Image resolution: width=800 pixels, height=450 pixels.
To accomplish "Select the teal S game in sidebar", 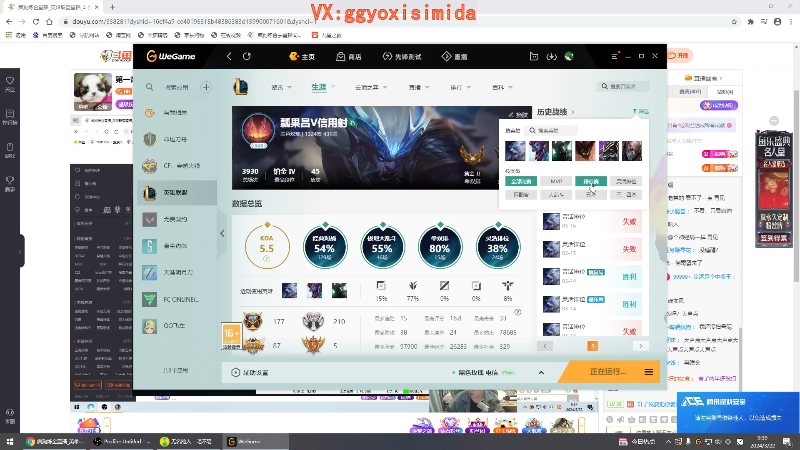I will coord(177,246).
